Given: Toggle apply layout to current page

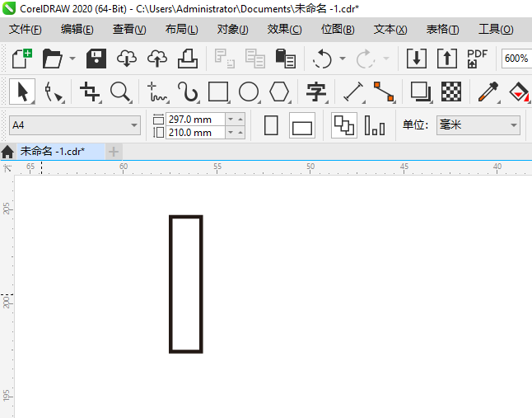Looking at the screenshot, I should 375,125.
